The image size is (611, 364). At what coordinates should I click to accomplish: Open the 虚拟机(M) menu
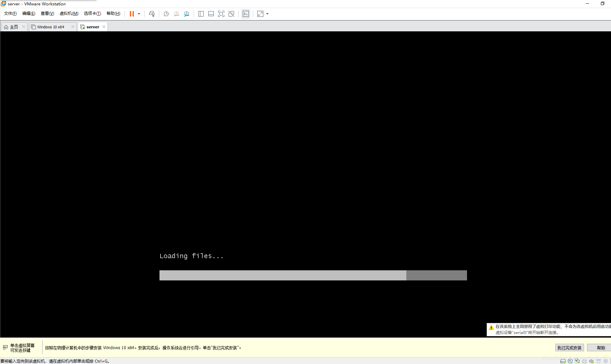pos(69,13)
